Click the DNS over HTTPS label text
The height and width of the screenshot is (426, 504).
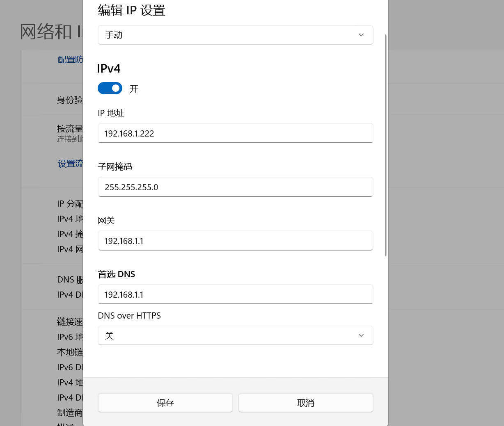point(129,316)
